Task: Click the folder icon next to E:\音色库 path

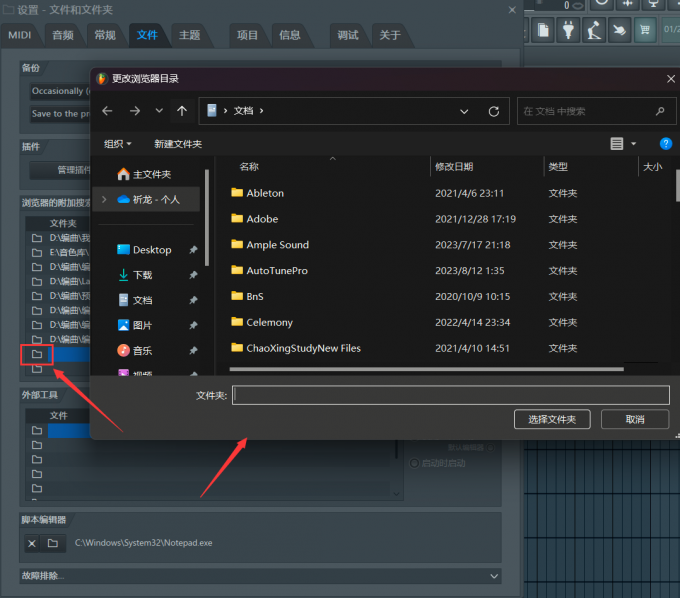Action: tap(37, 252)
